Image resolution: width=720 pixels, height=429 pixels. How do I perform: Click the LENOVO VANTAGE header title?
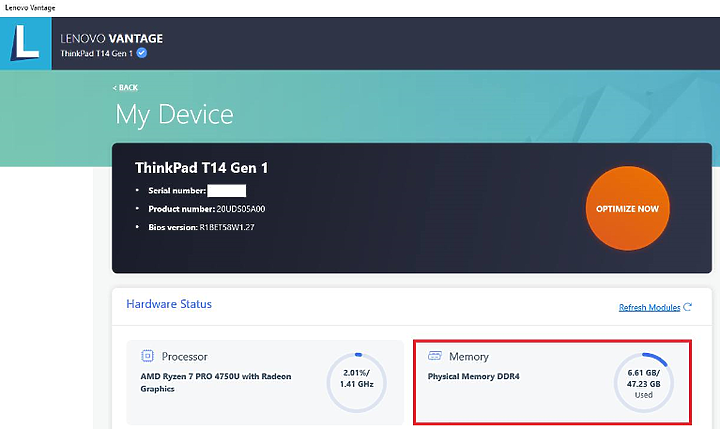[112, 39]
